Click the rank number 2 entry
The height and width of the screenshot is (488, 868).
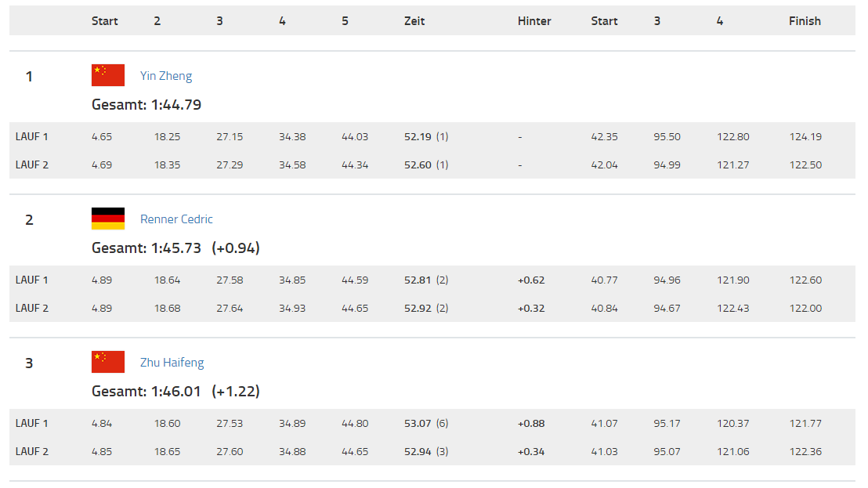29,219
